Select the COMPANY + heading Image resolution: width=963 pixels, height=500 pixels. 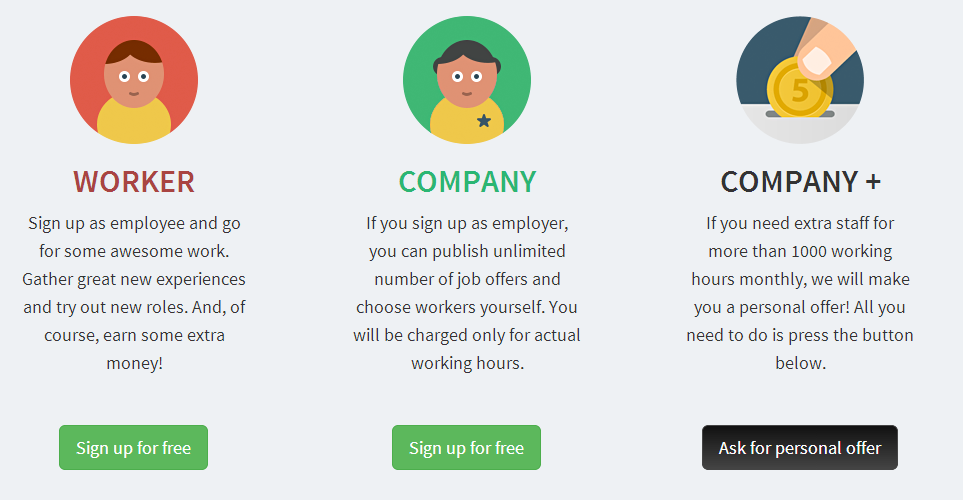(800, 182)
